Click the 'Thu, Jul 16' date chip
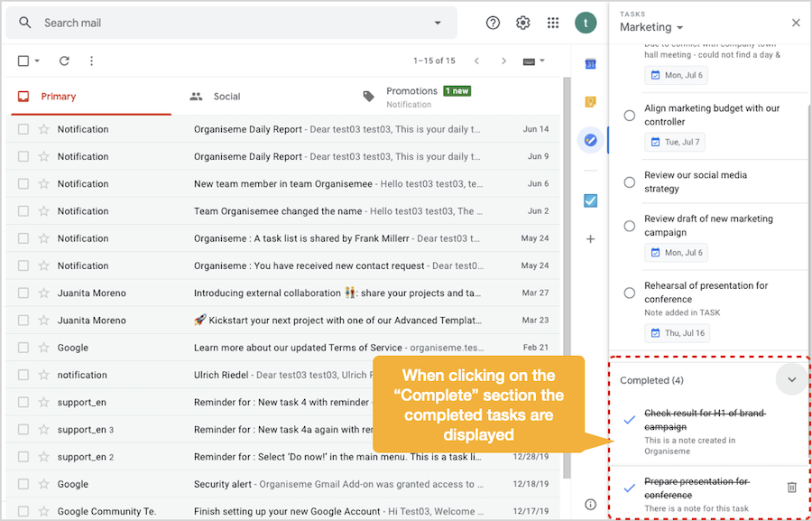 click(x=677, y=333)
